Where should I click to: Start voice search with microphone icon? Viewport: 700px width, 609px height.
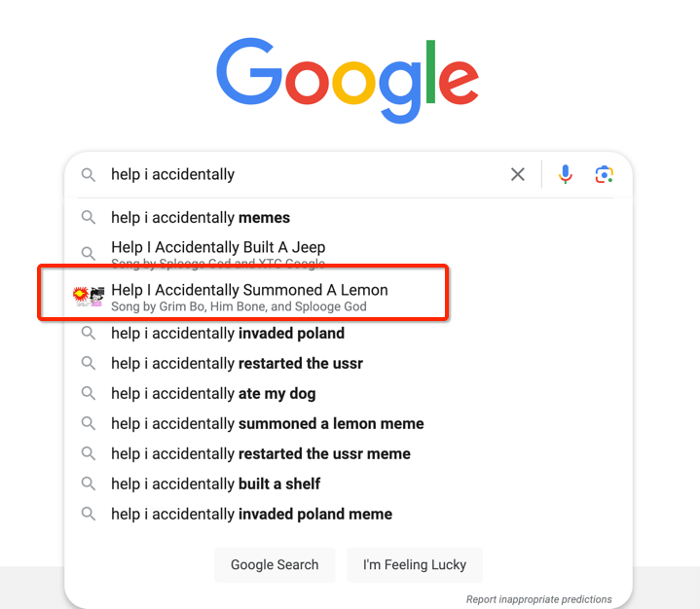click(566, 174)
